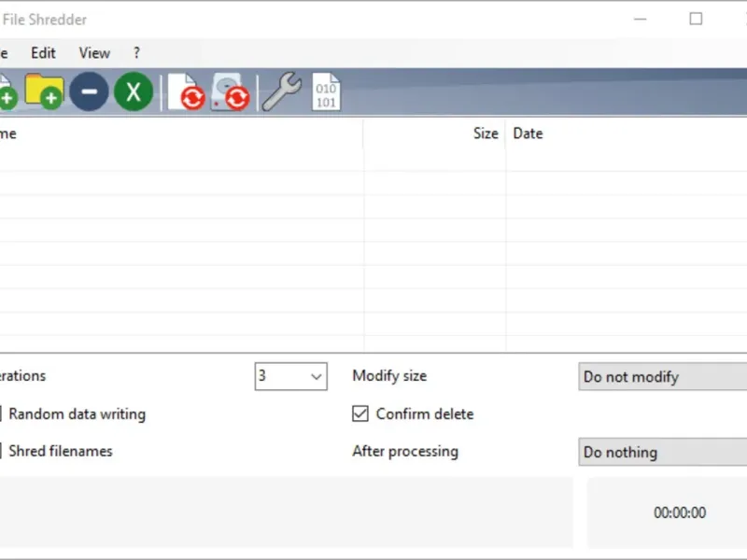Click the Size column header

pyautogui.click(x=434, y=133)
